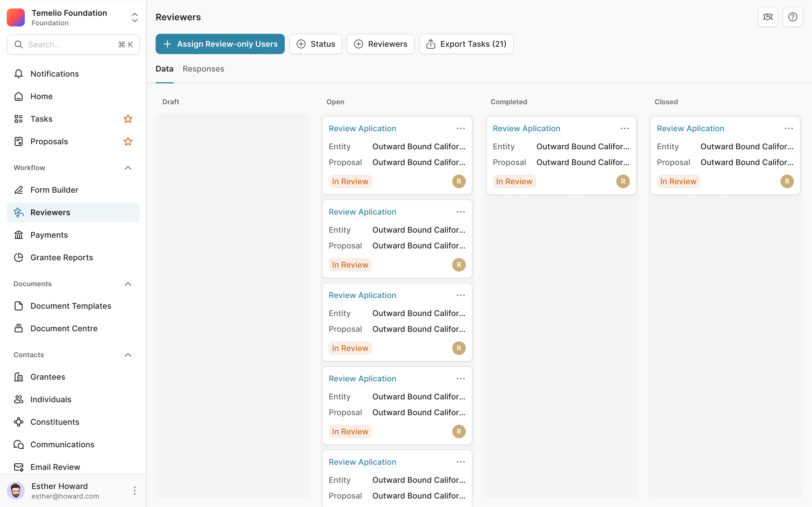The width and height of the screenshot is (812, 507).
Task: Open Document Centre in sidebar
Action: (x=64, y=328)
